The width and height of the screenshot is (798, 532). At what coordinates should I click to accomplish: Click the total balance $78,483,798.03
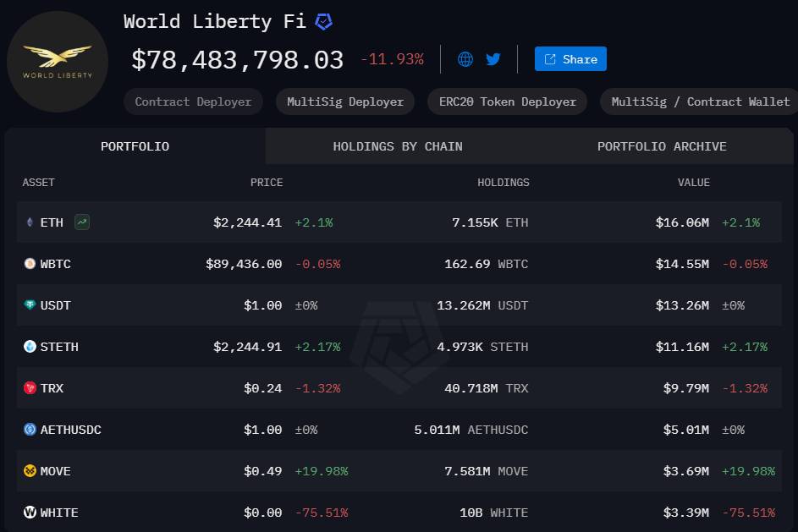238,60
